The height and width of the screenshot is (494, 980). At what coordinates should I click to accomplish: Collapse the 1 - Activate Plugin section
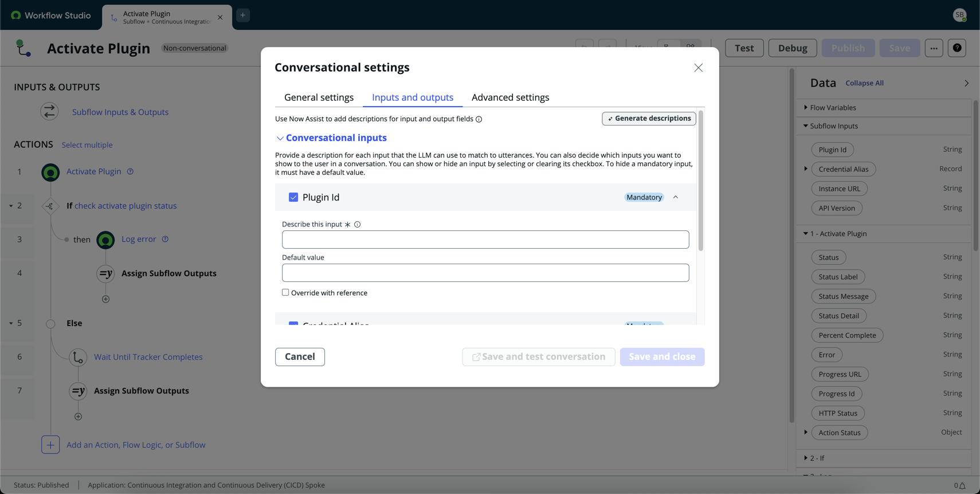click(x=805, y=234)
